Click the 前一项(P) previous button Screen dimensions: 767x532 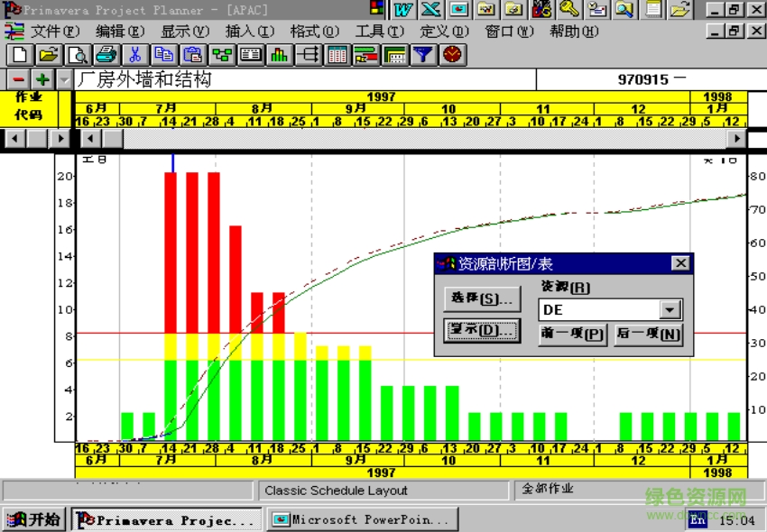572,334
